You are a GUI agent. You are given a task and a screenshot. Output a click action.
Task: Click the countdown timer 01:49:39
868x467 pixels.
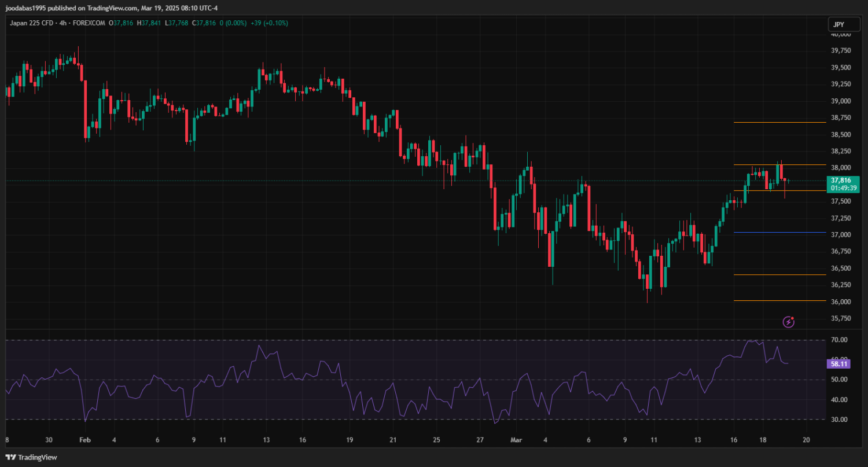click(x=844, y=188)
